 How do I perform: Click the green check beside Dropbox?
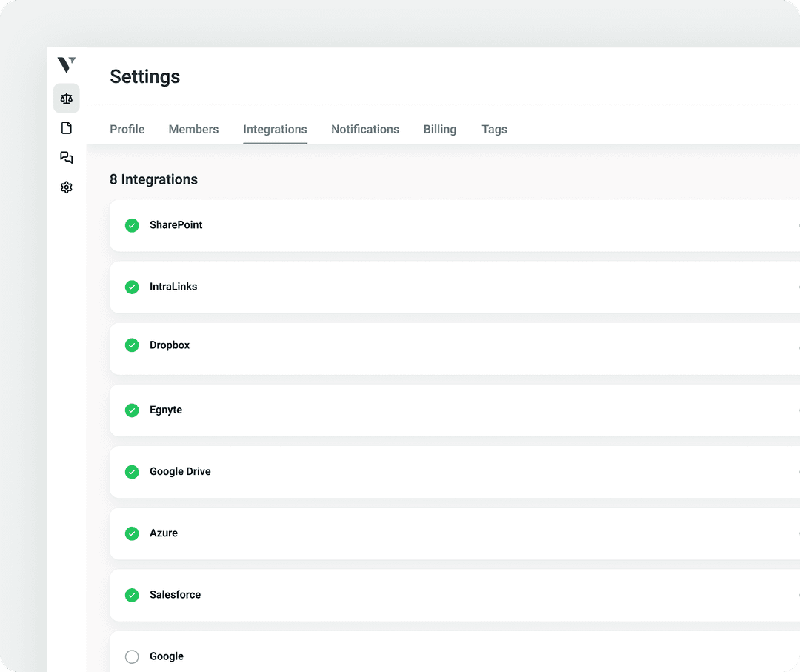[x=132, y=345]
